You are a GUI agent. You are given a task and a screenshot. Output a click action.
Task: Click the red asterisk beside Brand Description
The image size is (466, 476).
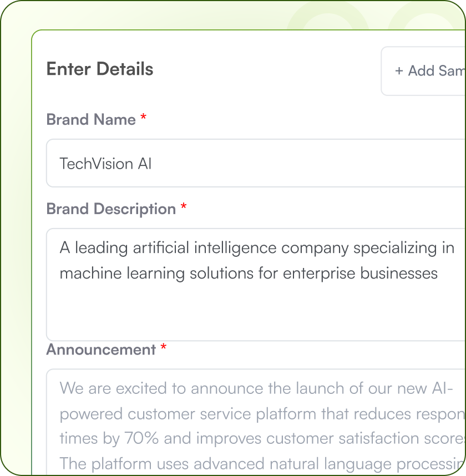point(184,207)
